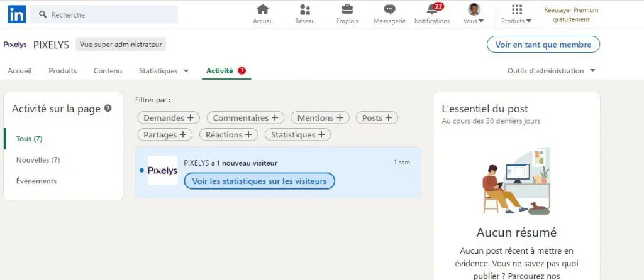Click the blue unread dot on the notification
The image size is (644, 280).
pyautogui.click(x=142, y=170)
